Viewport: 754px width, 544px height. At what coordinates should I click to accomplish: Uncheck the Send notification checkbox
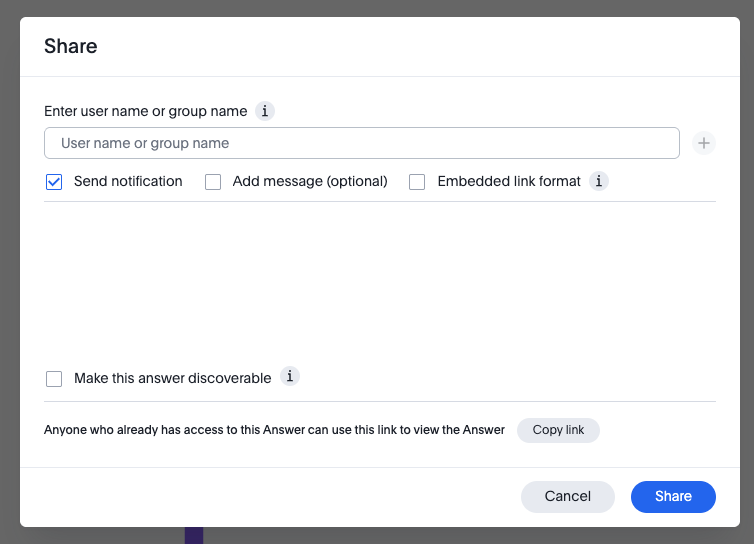point(54,182)
